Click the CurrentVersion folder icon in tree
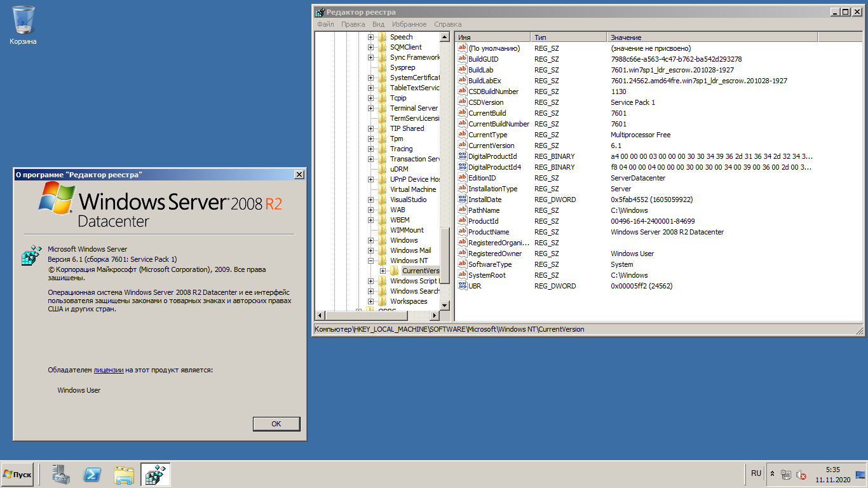868x488 pixels. (x=395, y=271)
